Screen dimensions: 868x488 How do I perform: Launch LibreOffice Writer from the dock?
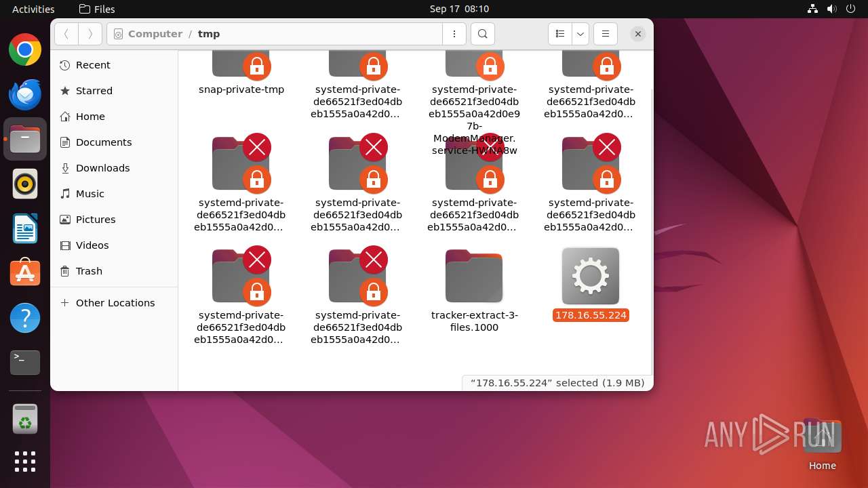(x=25, y=229)
